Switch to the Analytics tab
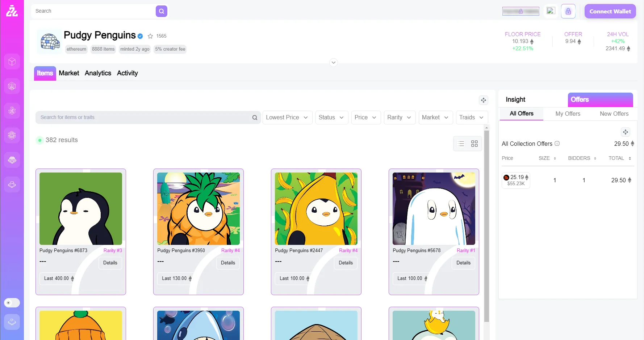This screenshot has width=644, height=340. pyautogui.click(x=98, y=73)
